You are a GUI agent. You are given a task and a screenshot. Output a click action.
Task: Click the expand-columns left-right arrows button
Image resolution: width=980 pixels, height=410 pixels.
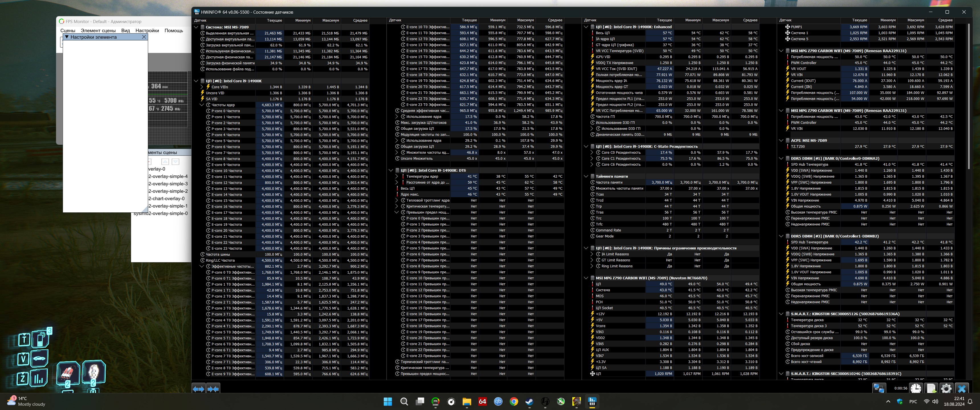(198, 389)
